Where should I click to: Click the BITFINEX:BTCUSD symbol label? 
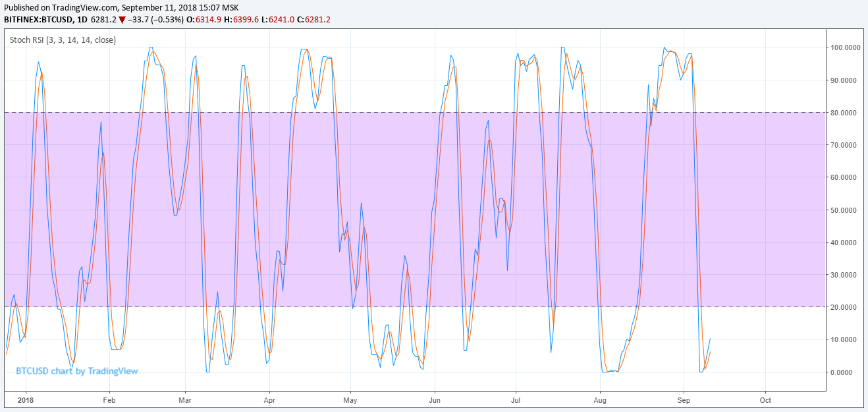[x=39, y=20]
